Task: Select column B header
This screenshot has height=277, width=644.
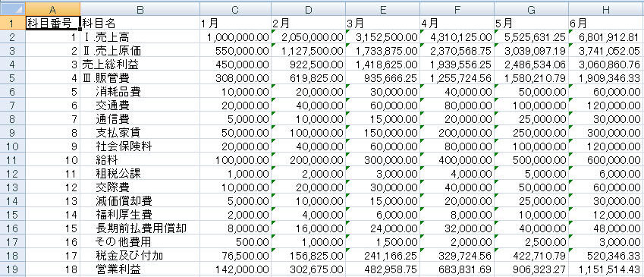Action: (x=140, y=8)
